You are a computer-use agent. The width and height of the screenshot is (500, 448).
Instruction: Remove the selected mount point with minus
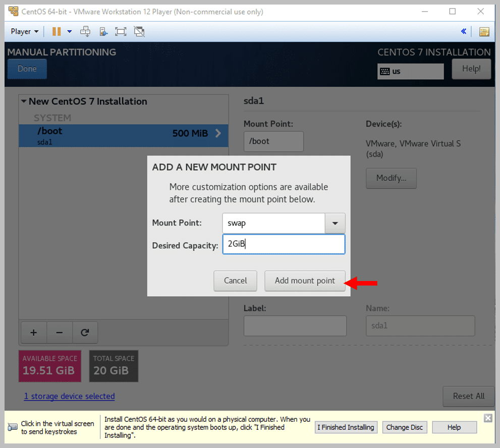[x=60, y=332]
